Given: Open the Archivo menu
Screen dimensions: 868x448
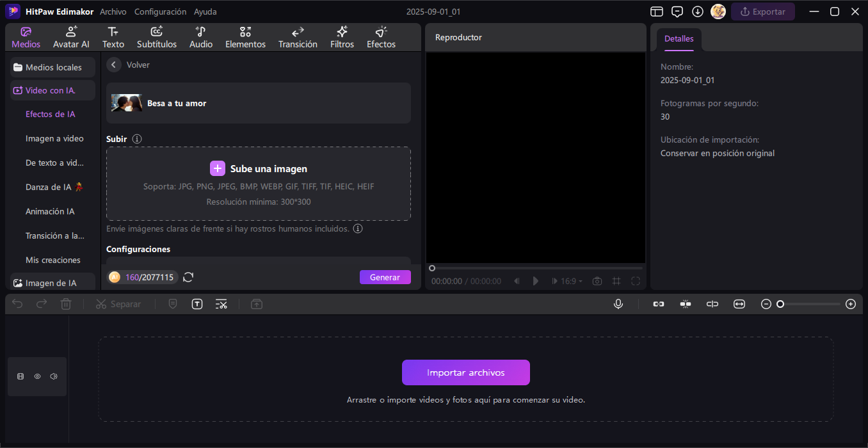Looking at the screenshot, I should (113, 12).
